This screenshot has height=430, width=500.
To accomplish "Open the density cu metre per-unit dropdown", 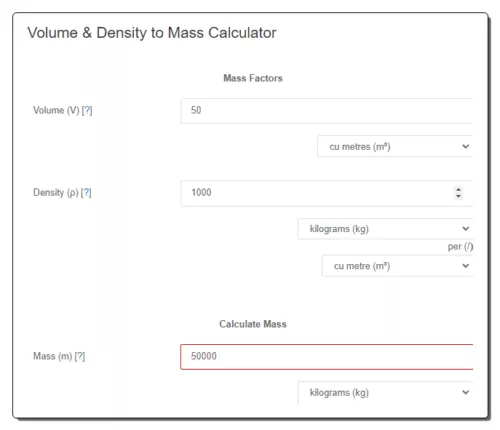I will (397, 266).
